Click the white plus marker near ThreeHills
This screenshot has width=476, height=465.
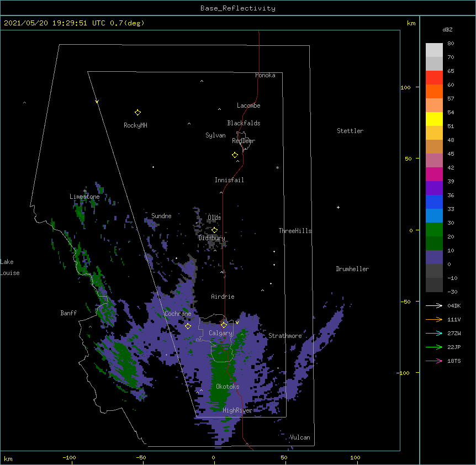tap(338, 207)
